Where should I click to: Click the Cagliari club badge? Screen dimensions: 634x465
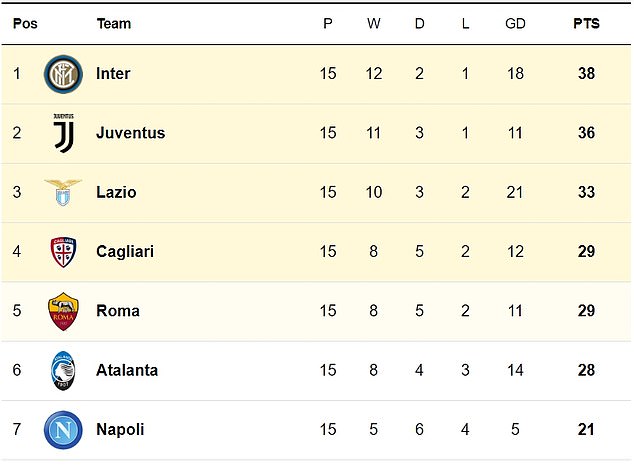coord(62,252)
